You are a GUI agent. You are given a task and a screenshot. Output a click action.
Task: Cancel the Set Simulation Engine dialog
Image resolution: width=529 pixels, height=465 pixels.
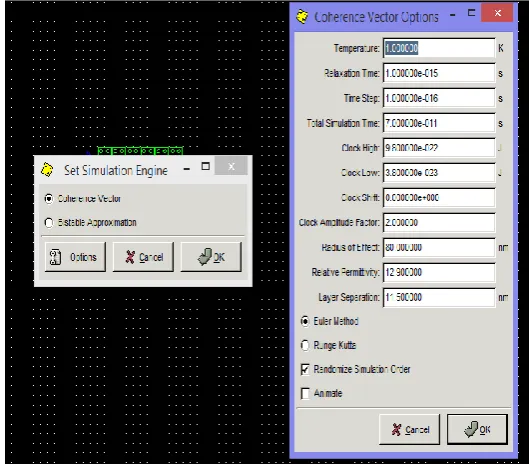point(143,257)
